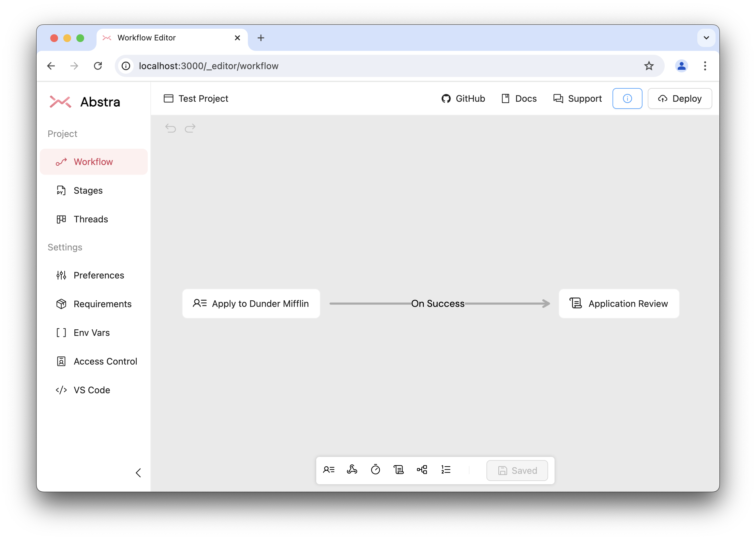Undo the last workflow change
The image size is (756, 540).
coord(171,128)
